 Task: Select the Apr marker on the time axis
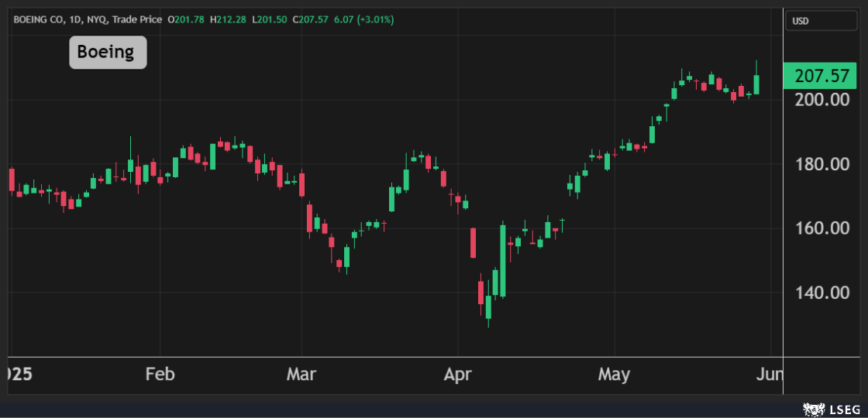click(x=457, y=375)
